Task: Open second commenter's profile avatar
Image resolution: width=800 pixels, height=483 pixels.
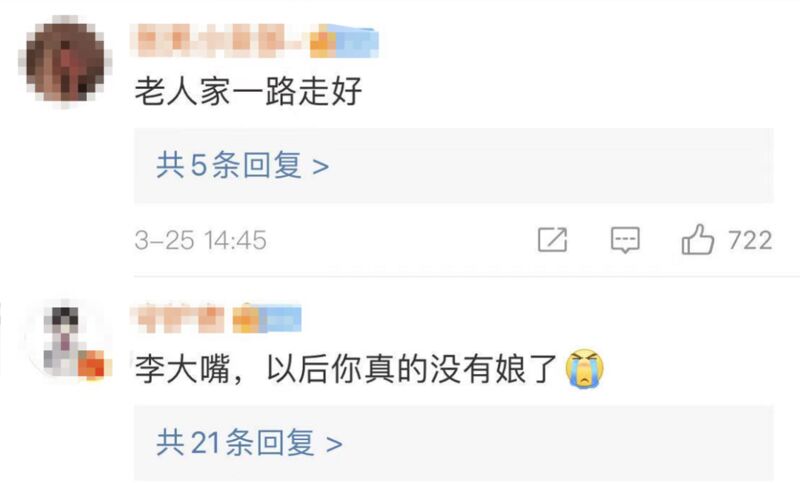Action: click(65, 339)
